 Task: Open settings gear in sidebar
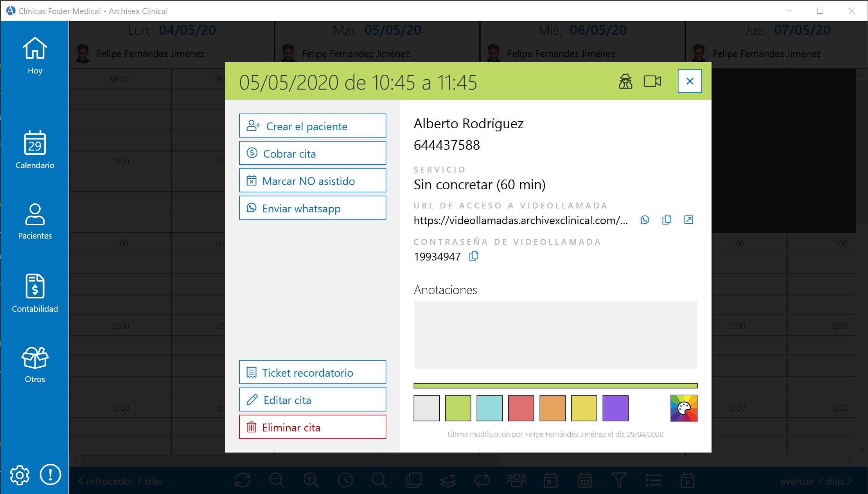coord(20,475)
